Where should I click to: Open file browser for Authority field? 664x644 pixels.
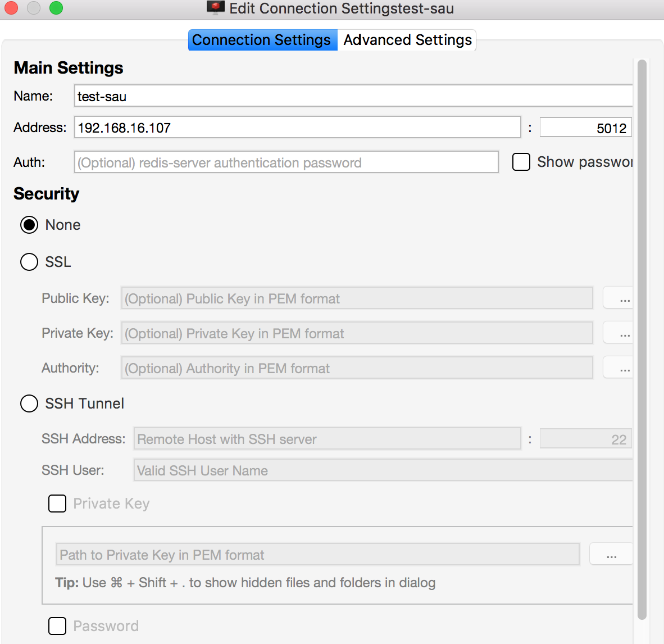pyautogui.click(x=622, y=368)
